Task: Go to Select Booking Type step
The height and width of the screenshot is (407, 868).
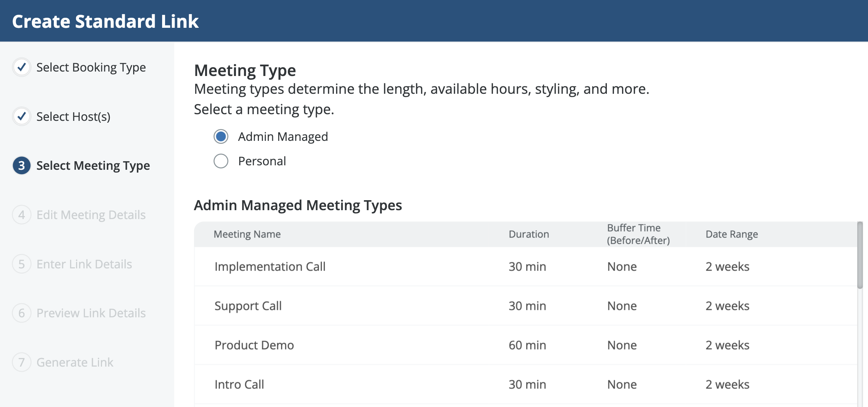Action: tap(91, 67)
